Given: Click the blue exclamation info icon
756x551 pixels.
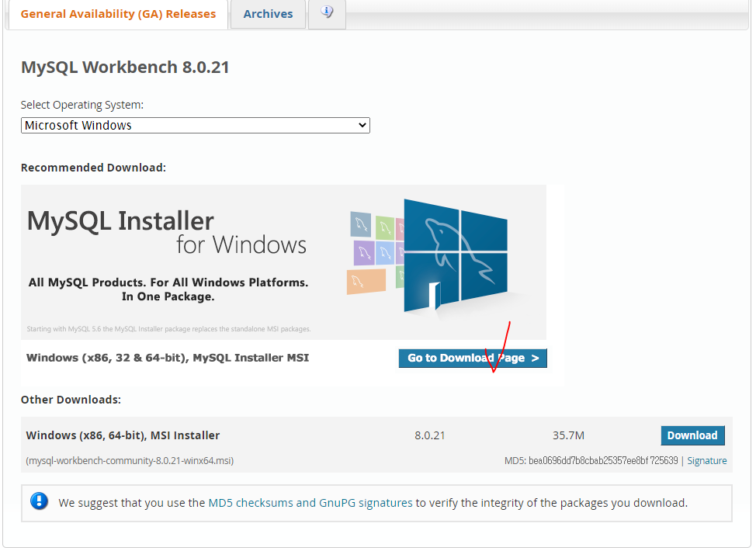Looking at the screenshot, I should pyautogui.click(x=39, y=501).
